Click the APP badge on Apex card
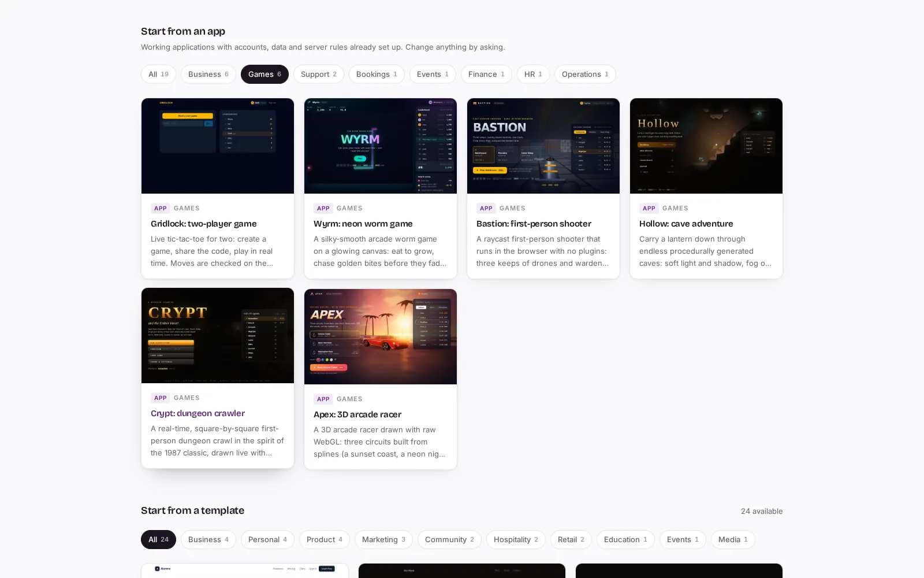Screen dimensions: 924x578 coord(323,399)
